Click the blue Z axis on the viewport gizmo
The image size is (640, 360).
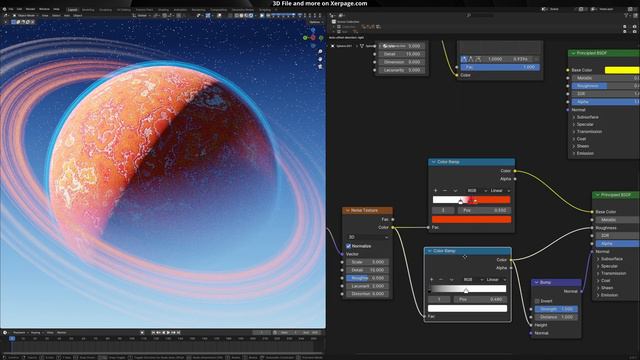(313, 30)
